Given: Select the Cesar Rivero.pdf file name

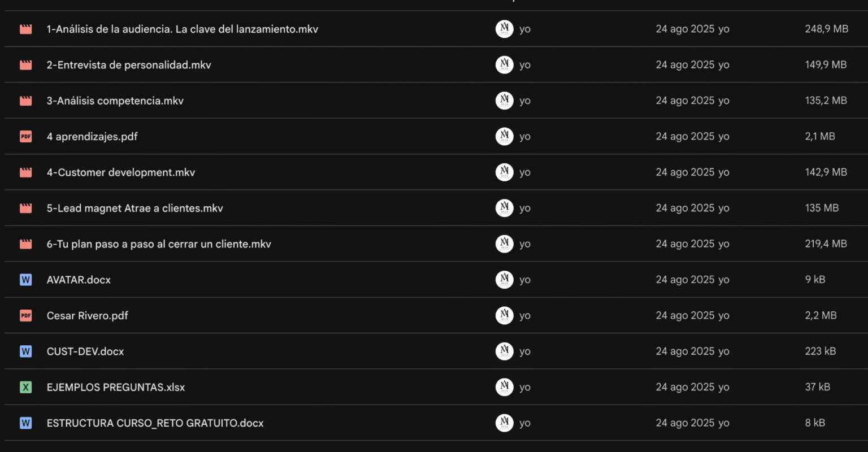Looking at the screenshot, I should click(87, 315).
